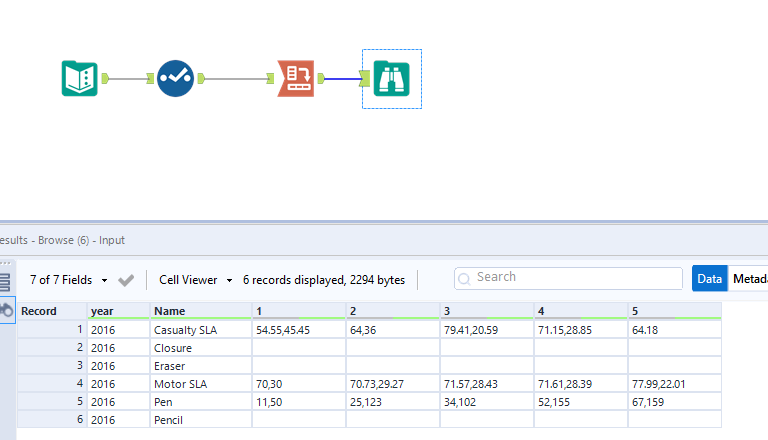Click the Browse tool's input anchor
Screen dimensions: 768x440
coord(366,78)
